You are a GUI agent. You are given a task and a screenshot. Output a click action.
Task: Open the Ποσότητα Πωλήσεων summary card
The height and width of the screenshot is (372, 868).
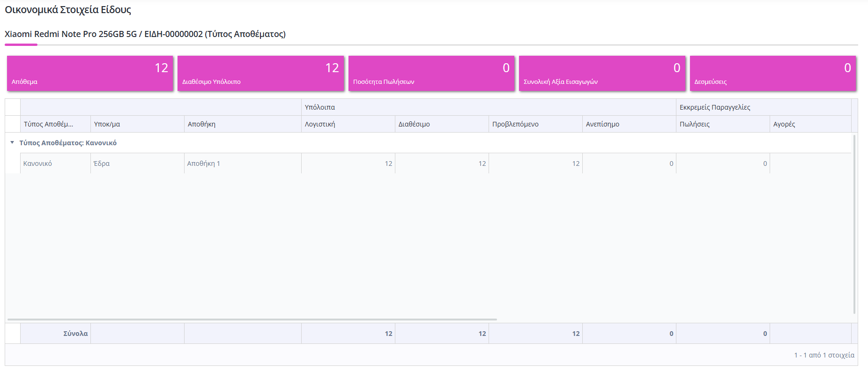[x=431, y=73]
